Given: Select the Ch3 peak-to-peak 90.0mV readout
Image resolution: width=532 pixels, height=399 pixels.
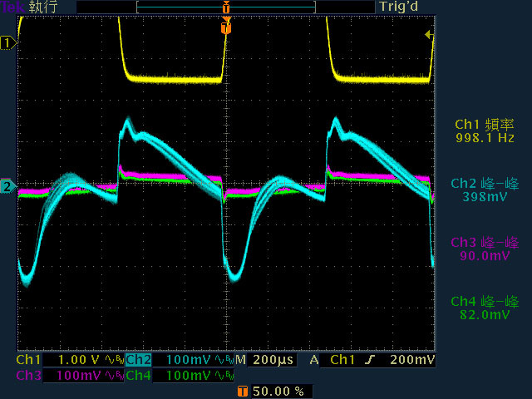Looking at the screenshot, I should tap(485, 249).
